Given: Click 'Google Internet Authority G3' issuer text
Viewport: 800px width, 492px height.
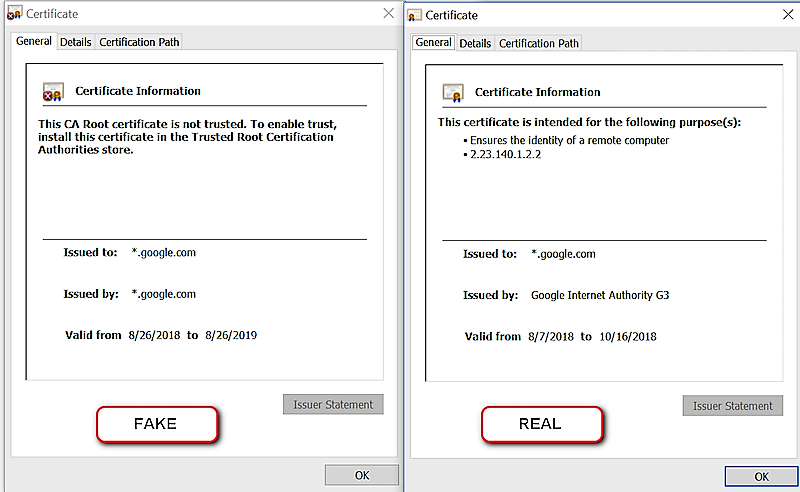Looking at the screenshot, I should point(600,295).
